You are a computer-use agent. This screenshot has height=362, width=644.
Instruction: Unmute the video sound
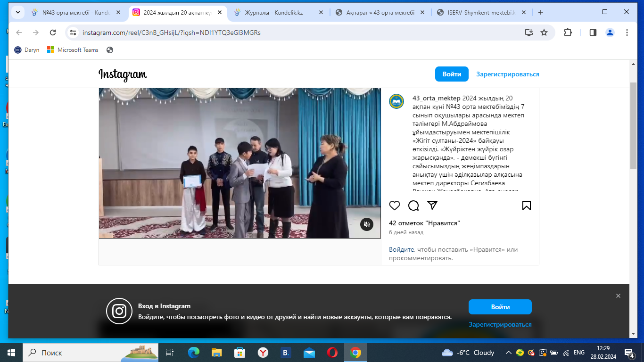point(367,224)
